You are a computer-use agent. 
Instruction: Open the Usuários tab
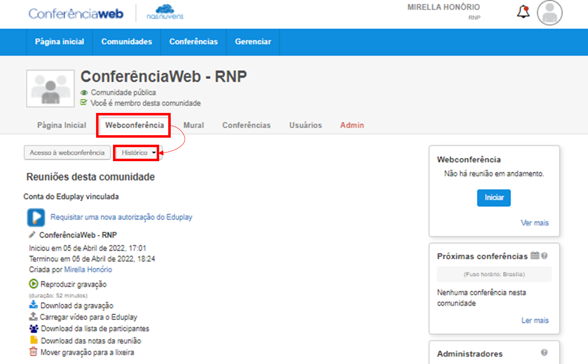coord(306,125)
